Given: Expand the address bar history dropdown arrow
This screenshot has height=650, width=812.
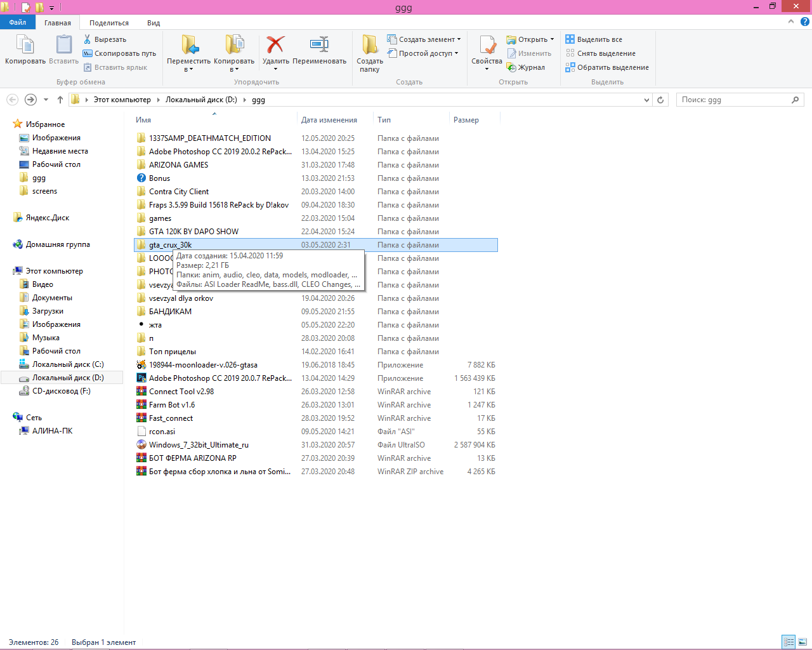Looking at the screenshot, I should 646,100.
